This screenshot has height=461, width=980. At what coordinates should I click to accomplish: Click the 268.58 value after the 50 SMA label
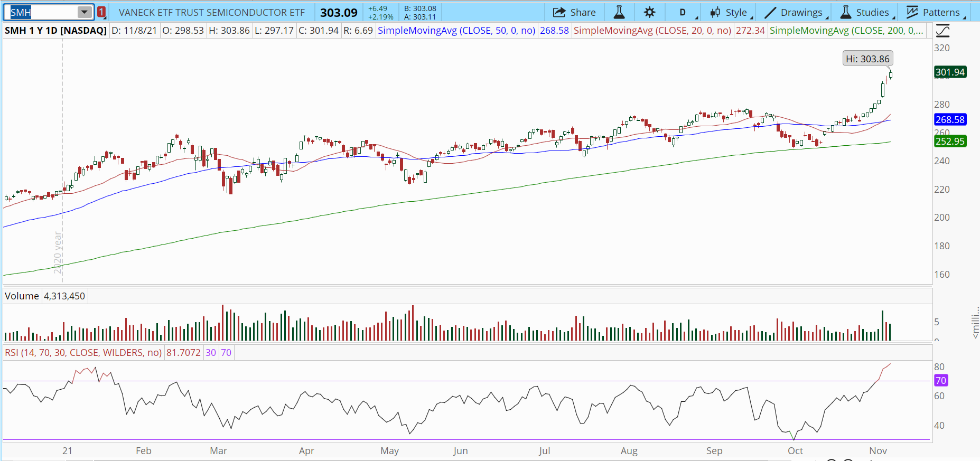(x=554, y=31)
